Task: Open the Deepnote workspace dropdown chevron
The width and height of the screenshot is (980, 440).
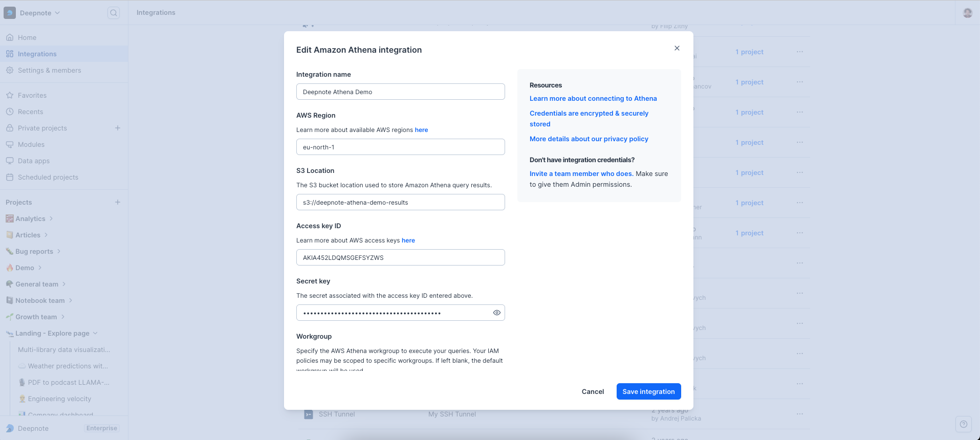Action: [57, 13]
